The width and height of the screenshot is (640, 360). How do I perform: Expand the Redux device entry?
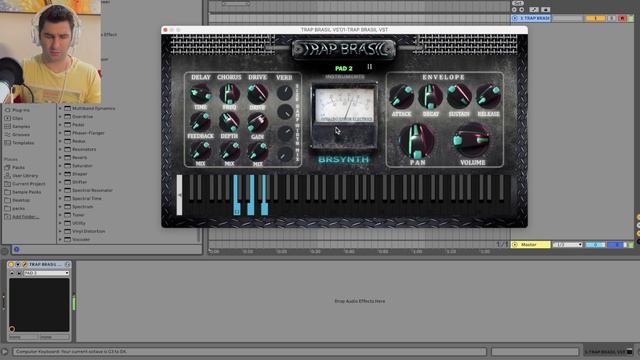coord(60,141)
